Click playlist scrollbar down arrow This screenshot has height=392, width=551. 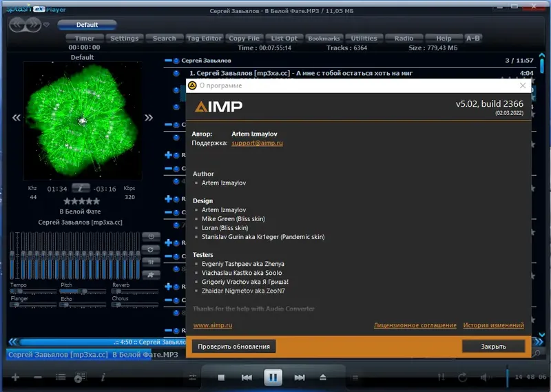542,334
